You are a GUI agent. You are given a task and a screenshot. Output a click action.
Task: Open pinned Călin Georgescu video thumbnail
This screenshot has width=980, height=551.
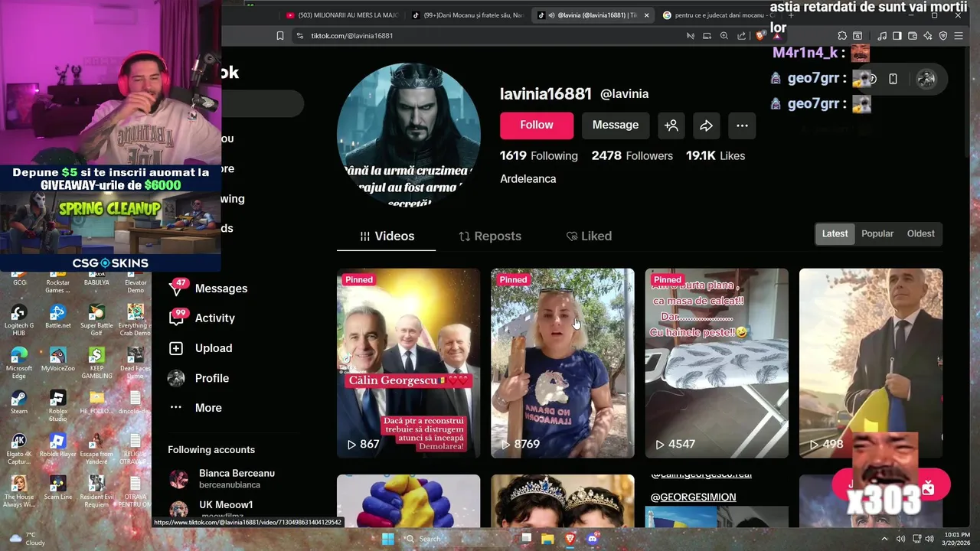[x=409, y=363]
